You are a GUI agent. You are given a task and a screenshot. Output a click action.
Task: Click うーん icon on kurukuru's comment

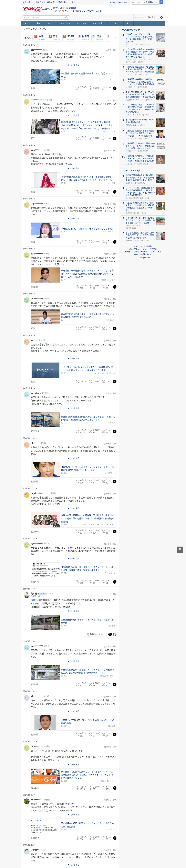click(104, 431)
